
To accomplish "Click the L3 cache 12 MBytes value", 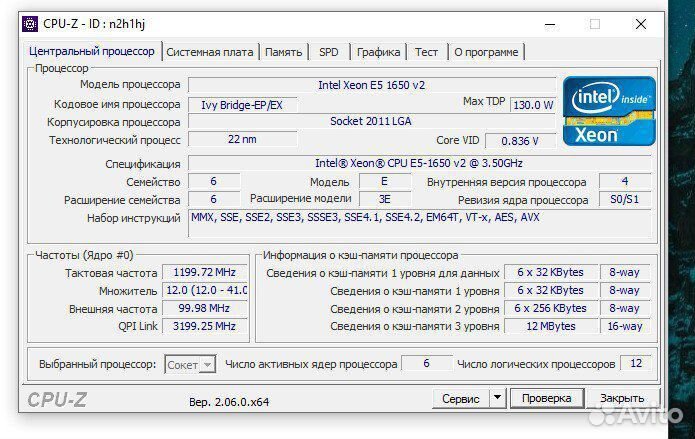I will (x=550, y=326).
